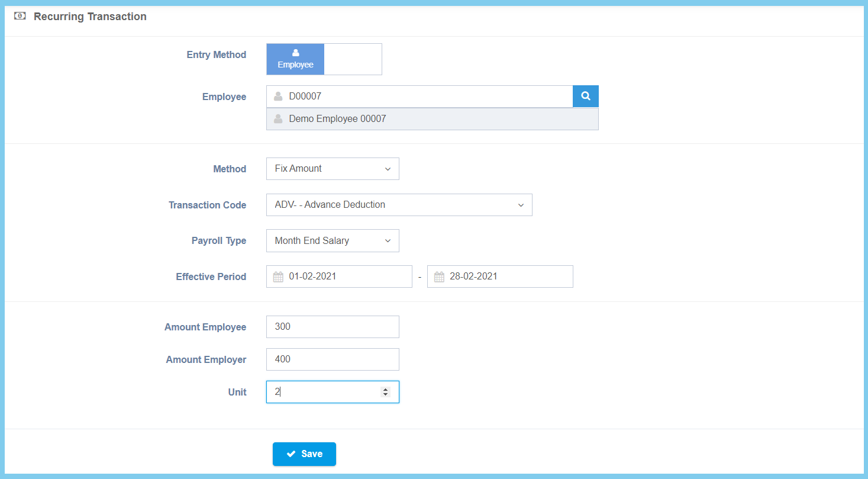
Task: Select the Employee entry method button
Action: point(295,59)
